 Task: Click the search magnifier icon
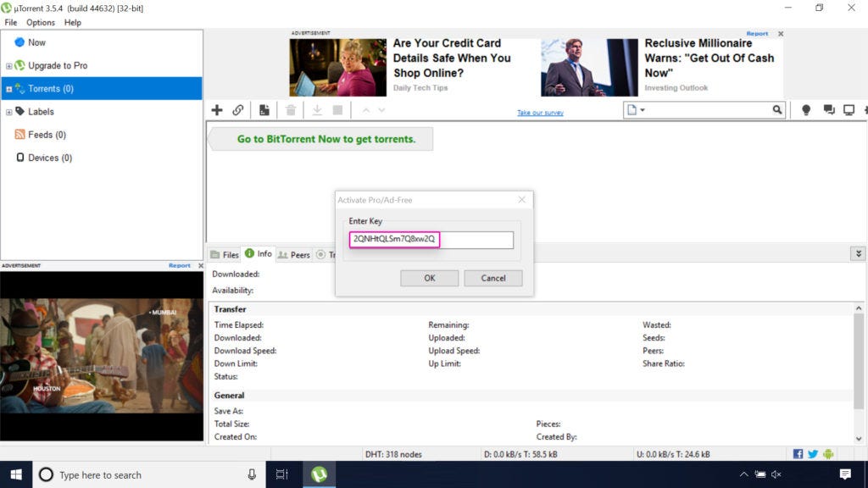tap(777, 109)
